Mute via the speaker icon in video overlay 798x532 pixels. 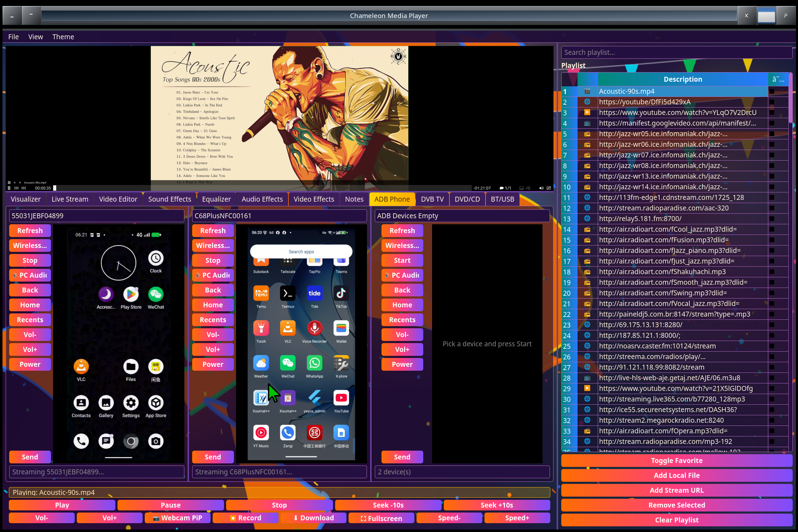tap(541, 188)
